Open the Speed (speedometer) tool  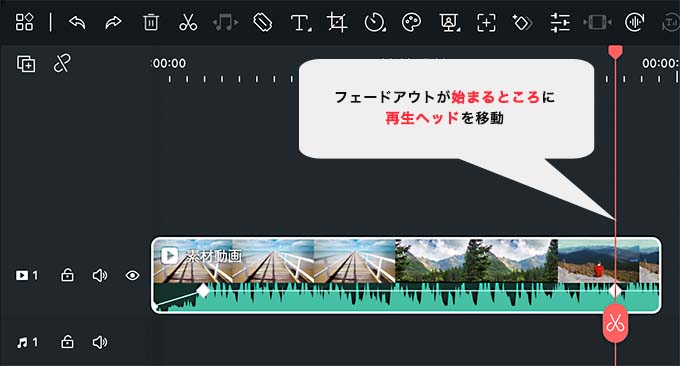click(x=375, y=23)
